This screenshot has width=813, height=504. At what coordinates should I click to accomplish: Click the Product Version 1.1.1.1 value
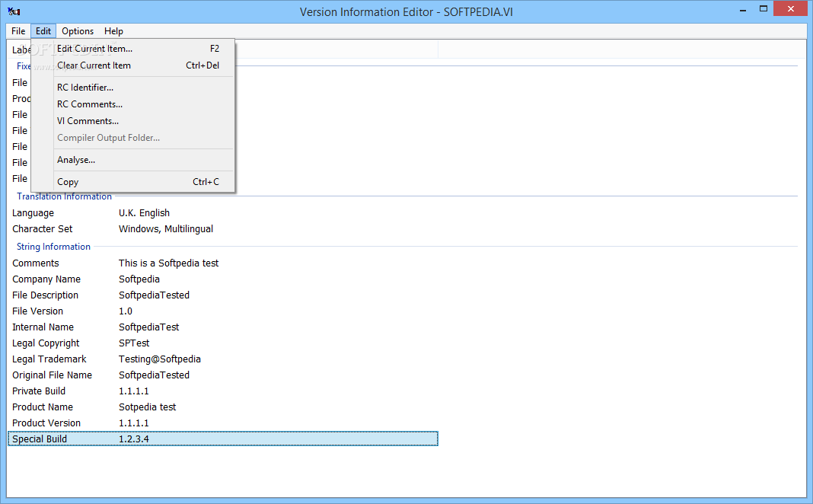[134, 423]
